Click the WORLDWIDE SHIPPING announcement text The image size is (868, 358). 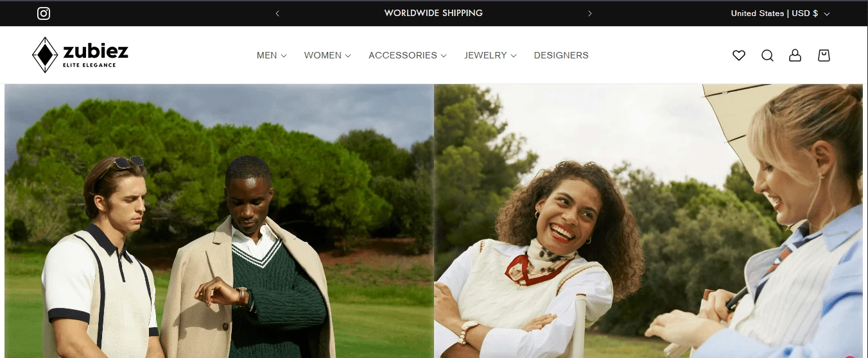coord(433,13)
